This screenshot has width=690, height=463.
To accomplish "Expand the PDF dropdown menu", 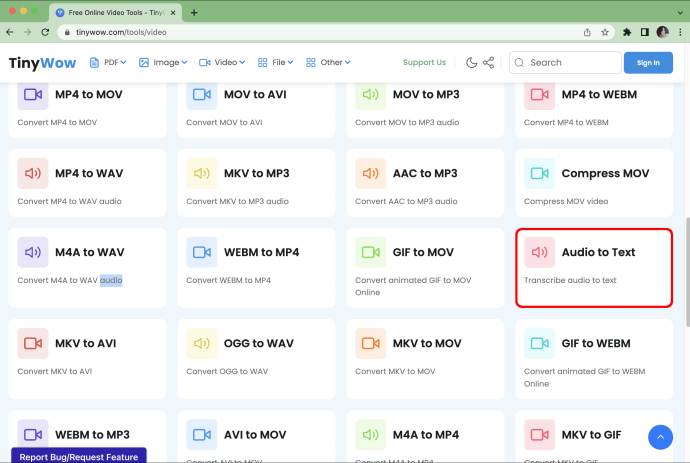I will click(x=109, y=62).
